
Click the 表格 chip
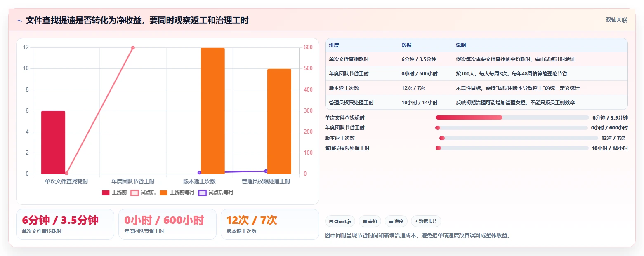370,221
